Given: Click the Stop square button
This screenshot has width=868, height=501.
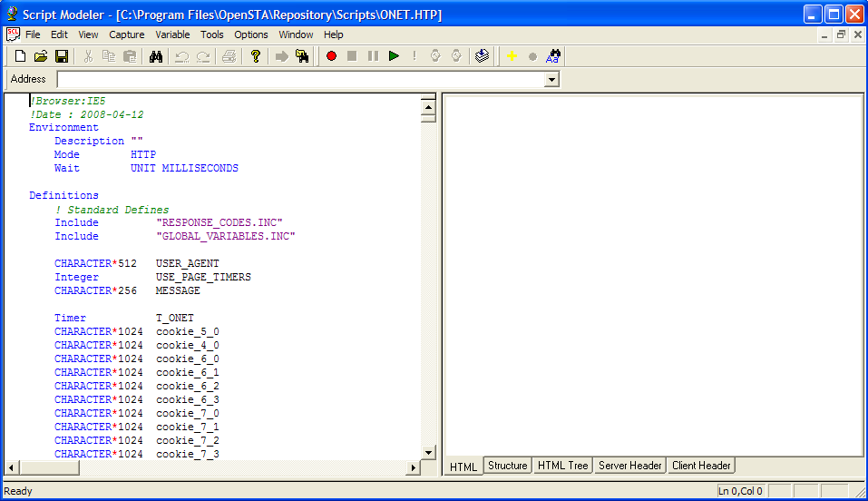Looking at the screenshot, I should 352,56.
